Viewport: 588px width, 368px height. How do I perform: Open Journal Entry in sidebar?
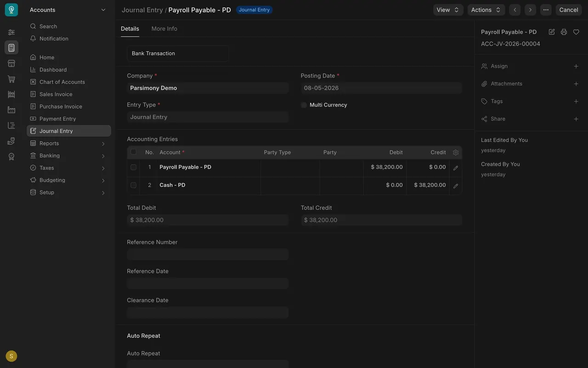(69, 131)
